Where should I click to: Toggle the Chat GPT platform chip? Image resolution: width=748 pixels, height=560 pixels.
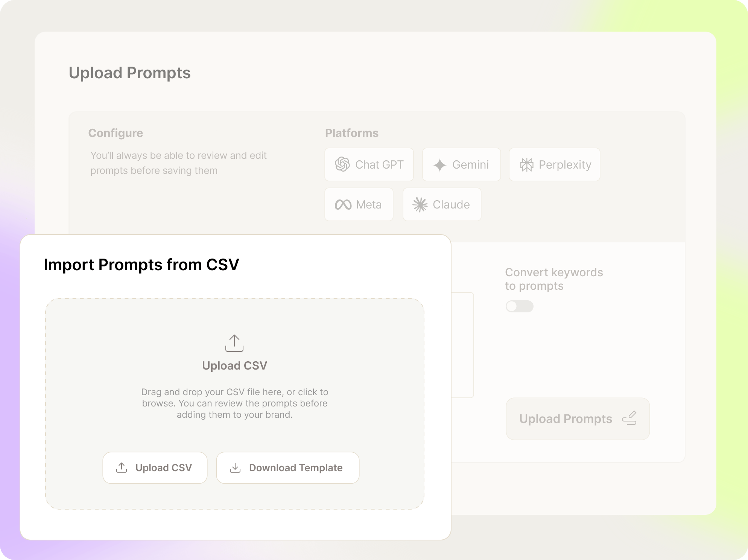click(369, 164)
